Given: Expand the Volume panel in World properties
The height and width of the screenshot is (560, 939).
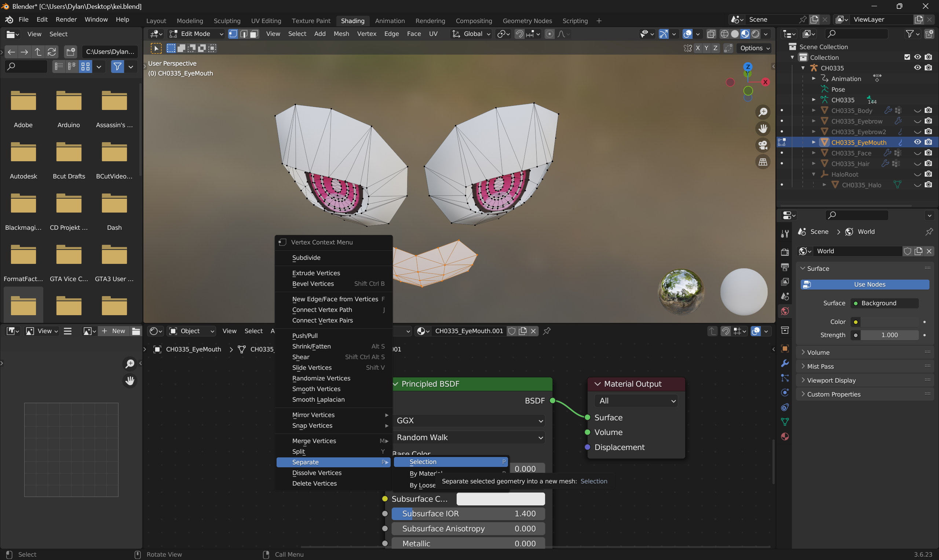Looking at the screenshot, I should (x=818, y=353).
